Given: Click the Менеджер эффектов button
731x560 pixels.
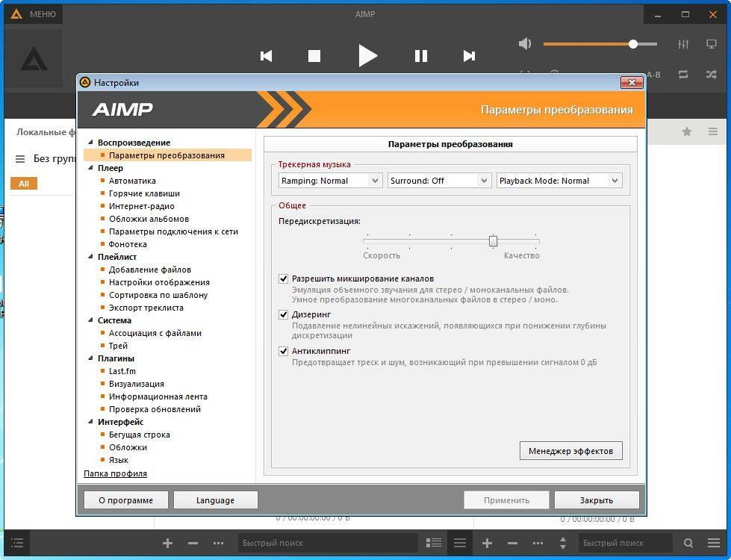Looking at the screenshot, I should click(x=570, y=451).
